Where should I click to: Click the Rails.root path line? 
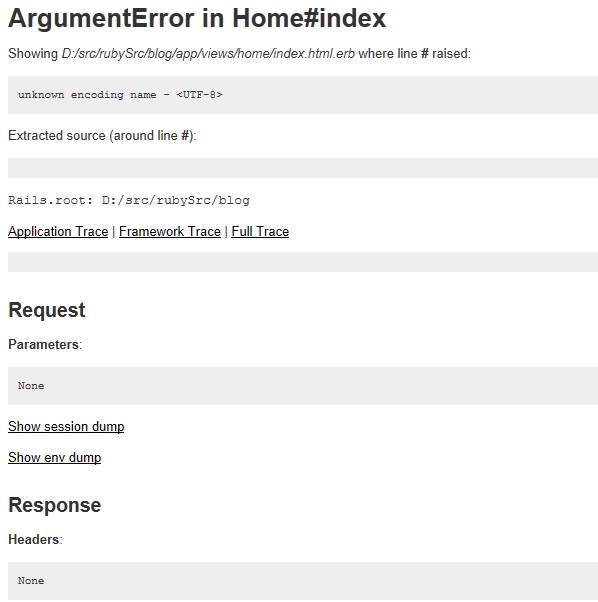point(129,200)
